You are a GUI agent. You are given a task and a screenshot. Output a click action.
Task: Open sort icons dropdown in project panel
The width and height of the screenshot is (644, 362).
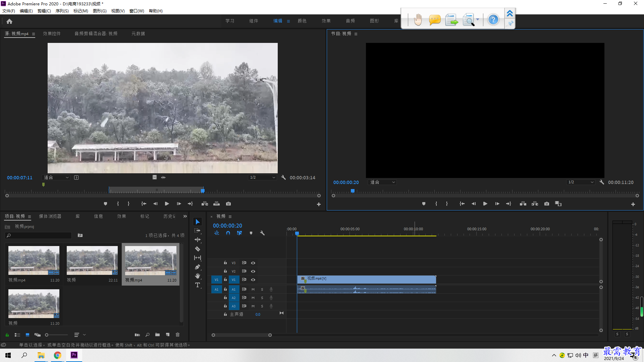80,335
